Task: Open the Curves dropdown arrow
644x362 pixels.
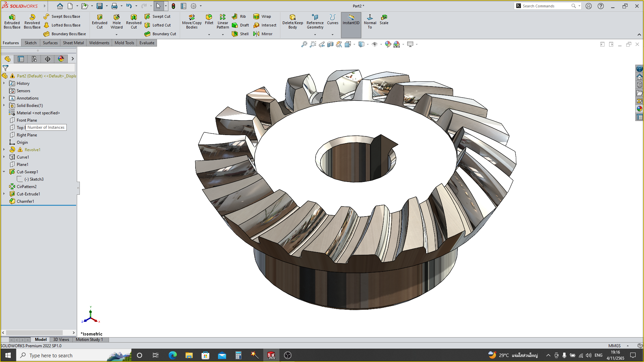Action: click(333, 35)
